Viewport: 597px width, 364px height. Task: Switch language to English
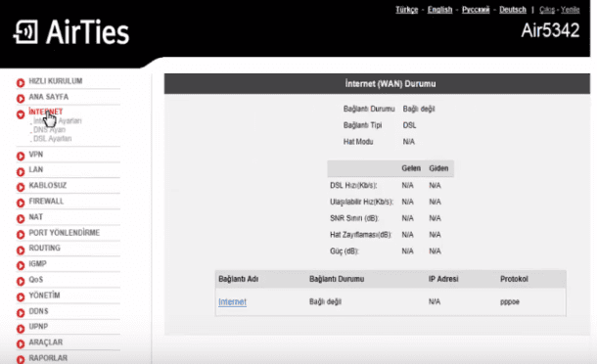439,10
